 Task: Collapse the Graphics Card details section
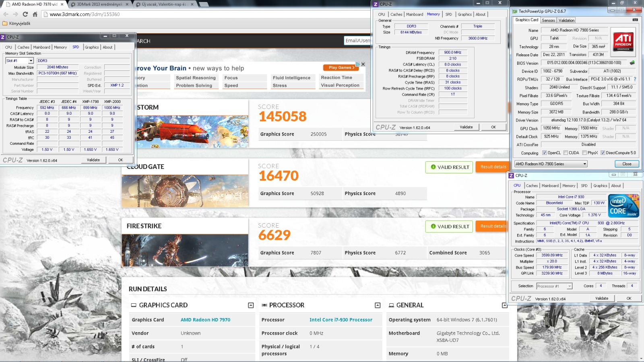[251, 305]
